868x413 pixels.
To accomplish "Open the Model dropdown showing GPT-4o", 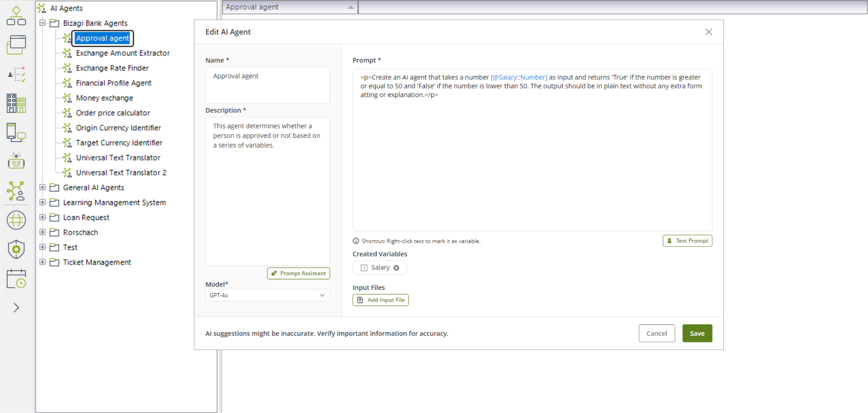I will (267, 295).
